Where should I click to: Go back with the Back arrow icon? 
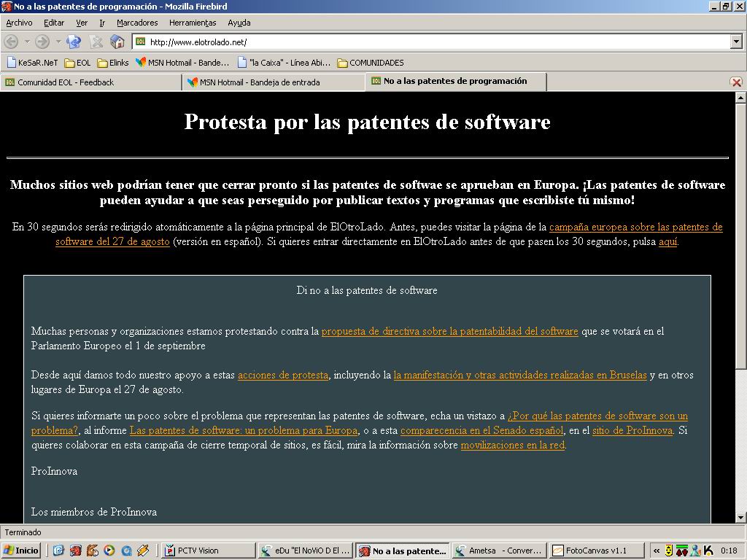[11, 42]
